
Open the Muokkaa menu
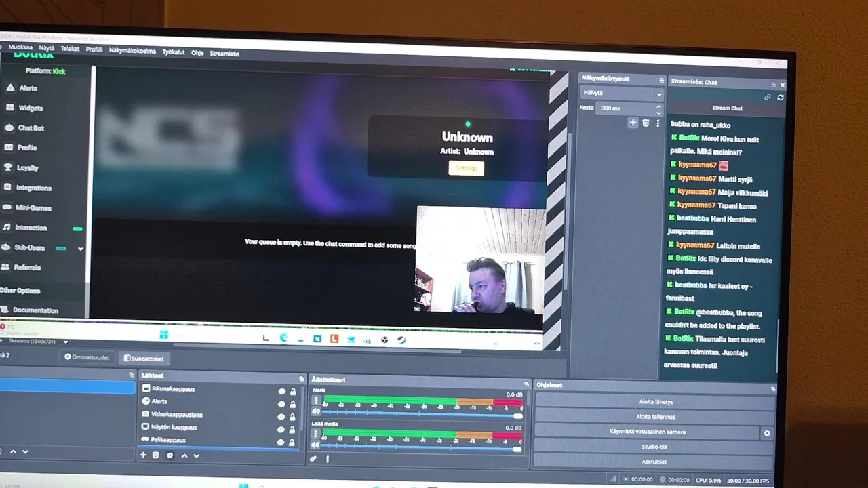[20, 47]
